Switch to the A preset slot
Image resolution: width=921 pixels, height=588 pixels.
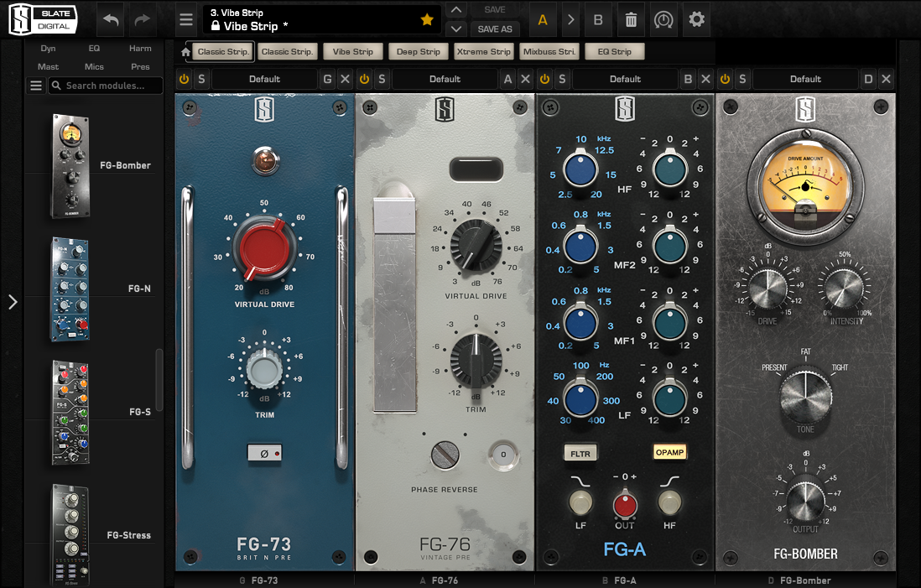click(x=543, y=20)
